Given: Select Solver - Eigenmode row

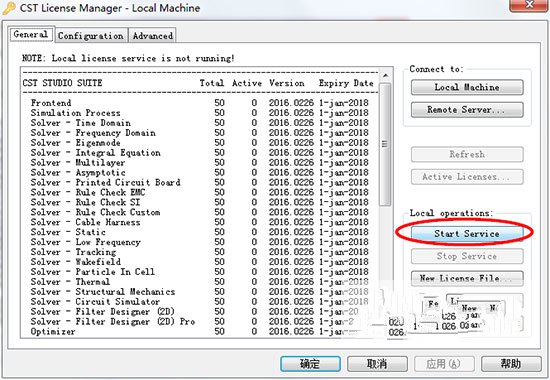Looking at the screenshot, I should [x=199, y=142].
